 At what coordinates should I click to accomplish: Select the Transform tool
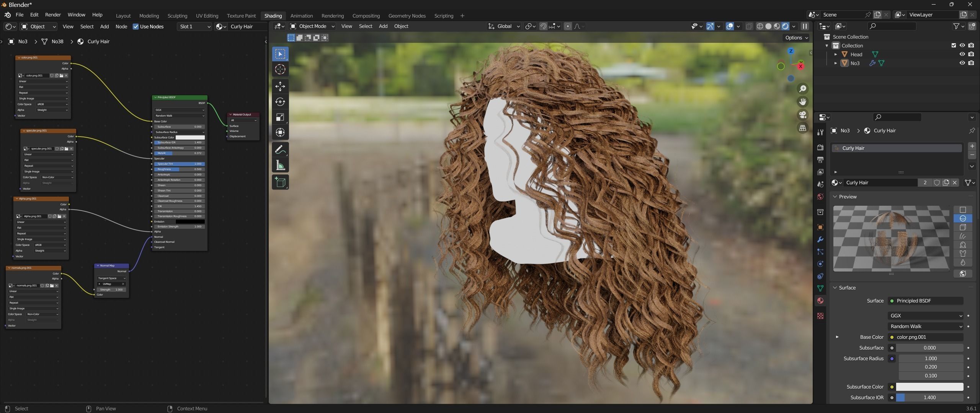tap(280, 133)
